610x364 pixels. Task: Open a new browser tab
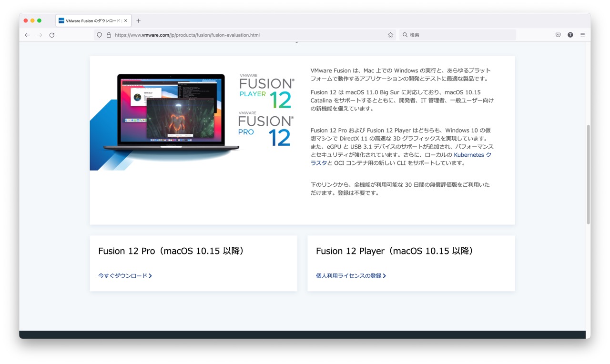(139, 20)
